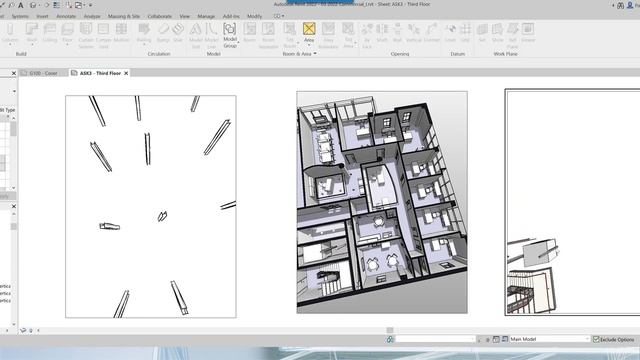Open the Collaborate ribbon tab
This screenshot has width=640, height=360.
(x=160, y=16)
